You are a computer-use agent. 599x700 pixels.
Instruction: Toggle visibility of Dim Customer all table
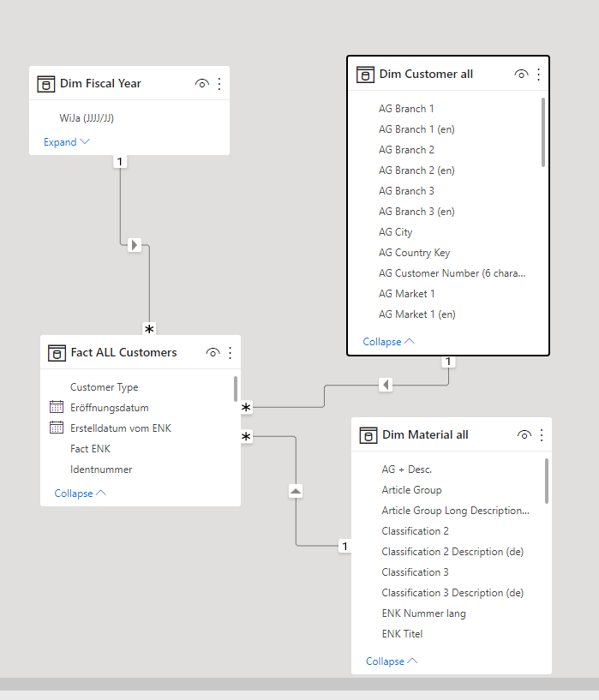tap(521, 74)
